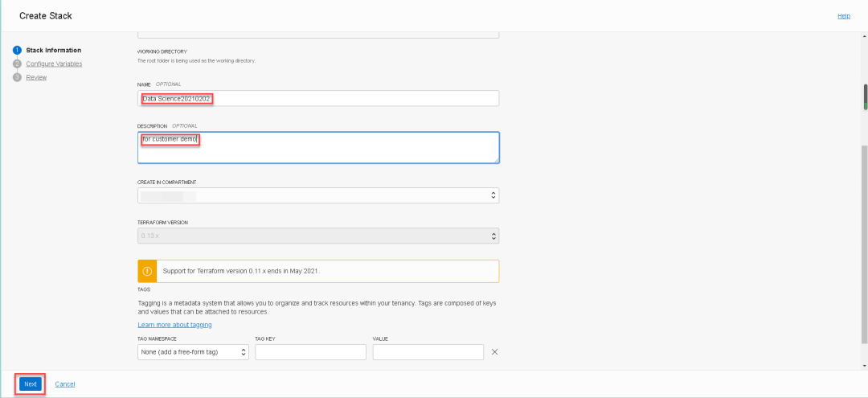Click the orange warning info icon
Screen dimensions: 868x398
tap(146, 271)
